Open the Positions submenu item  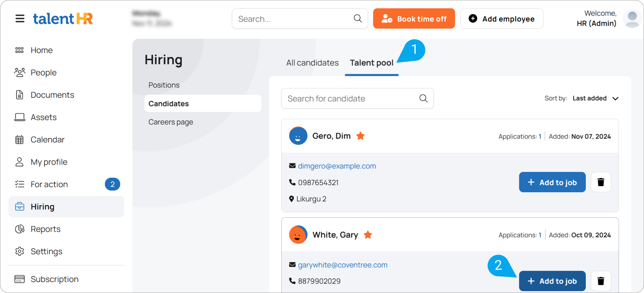click(x=164, y=85)
